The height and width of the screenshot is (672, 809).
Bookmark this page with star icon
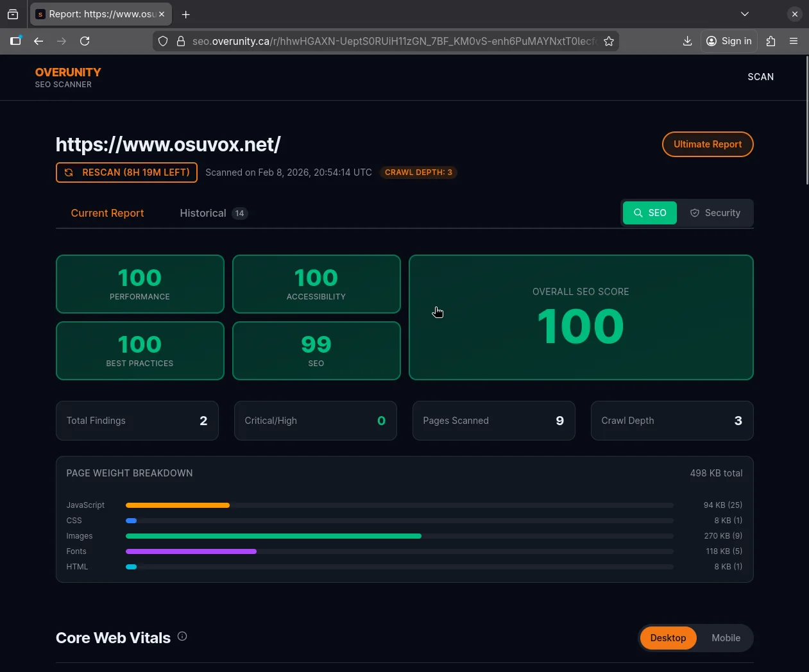click(x=609, y=41)
